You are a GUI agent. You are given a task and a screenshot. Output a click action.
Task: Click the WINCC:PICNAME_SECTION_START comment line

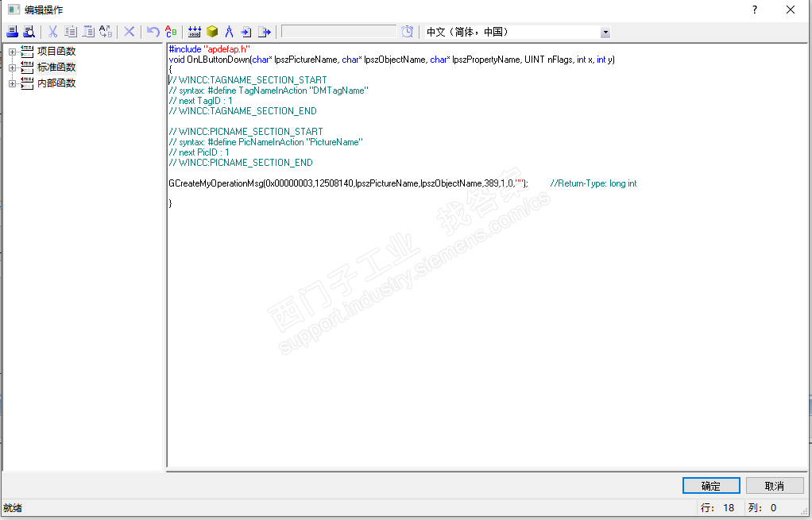(246, 132)
